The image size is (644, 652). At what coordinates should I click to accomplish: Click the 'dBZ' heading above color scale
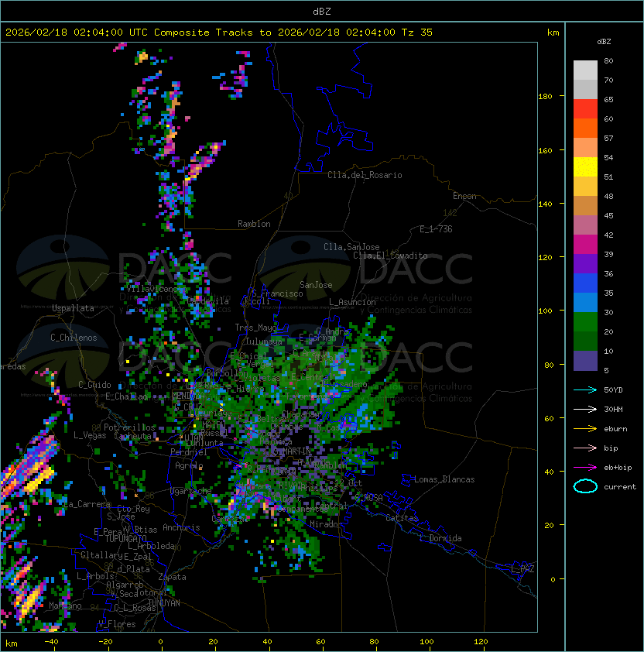click(x=604, y=42)
